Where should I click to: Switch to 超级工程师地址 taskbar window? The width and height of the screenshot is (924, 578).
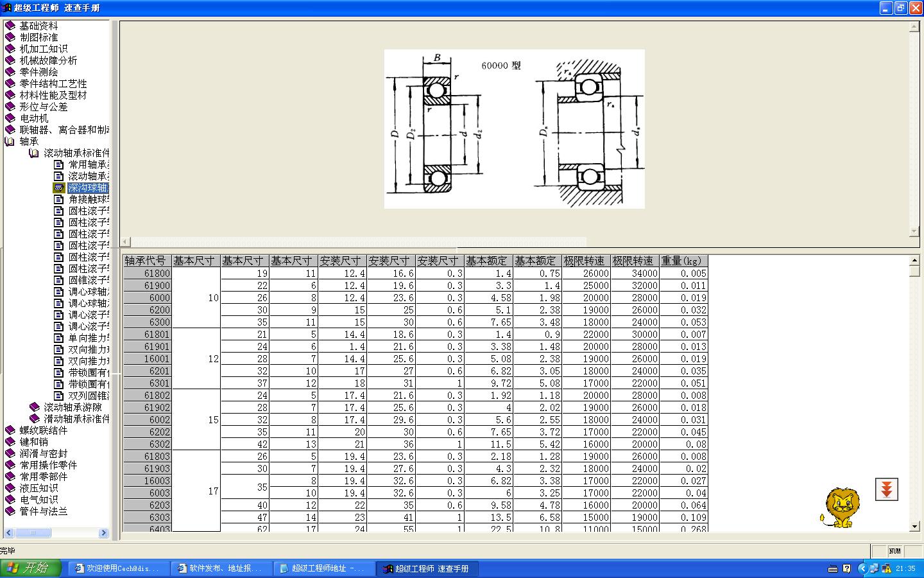325,568
